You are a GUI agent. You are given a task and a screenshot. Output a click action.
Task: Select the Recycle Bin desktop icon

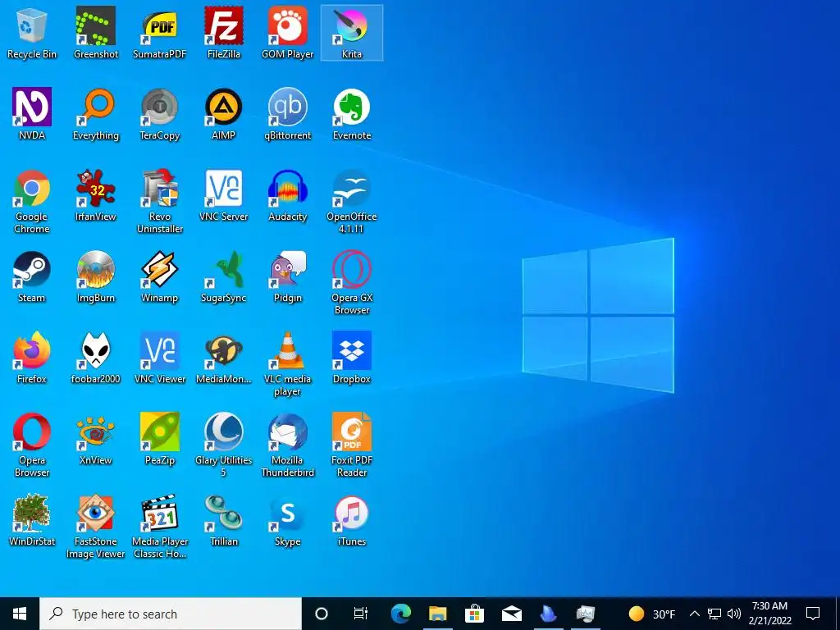32,33
